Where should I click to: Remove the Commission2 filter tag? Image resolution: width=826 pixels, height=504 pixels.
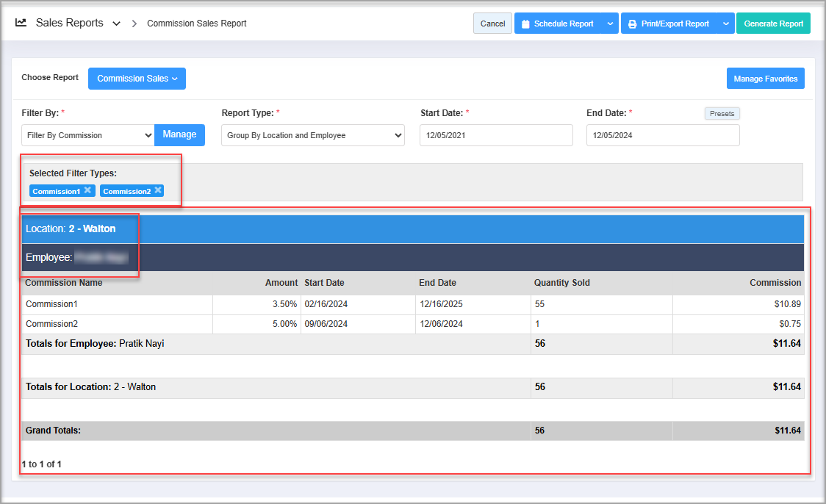click(x=157, y=190)
